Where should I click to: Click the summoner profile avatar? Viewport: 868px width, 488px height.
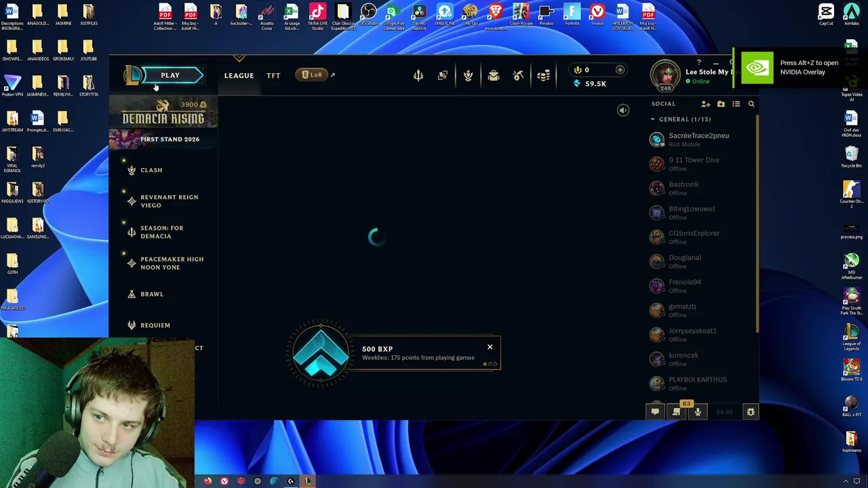665,75
